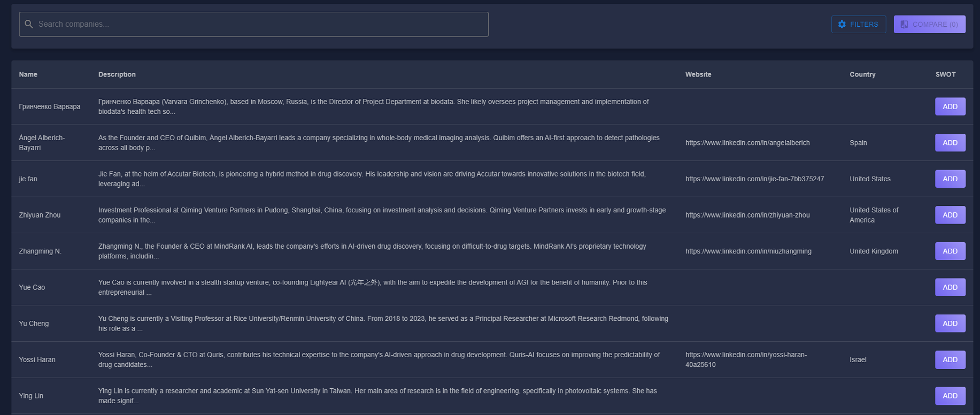This screenshot has height=415, width=980.
Task: Add Yossi Haran to SWOT
Action: (950, 359)
